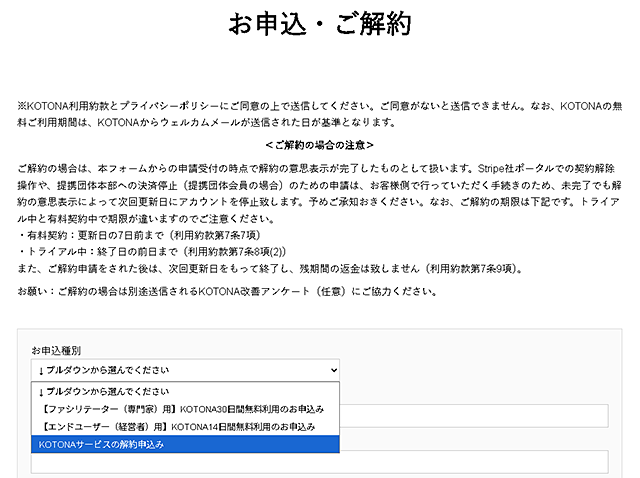Select エンドユーザー用 KOTONA14日間無料利用 option

185,427
